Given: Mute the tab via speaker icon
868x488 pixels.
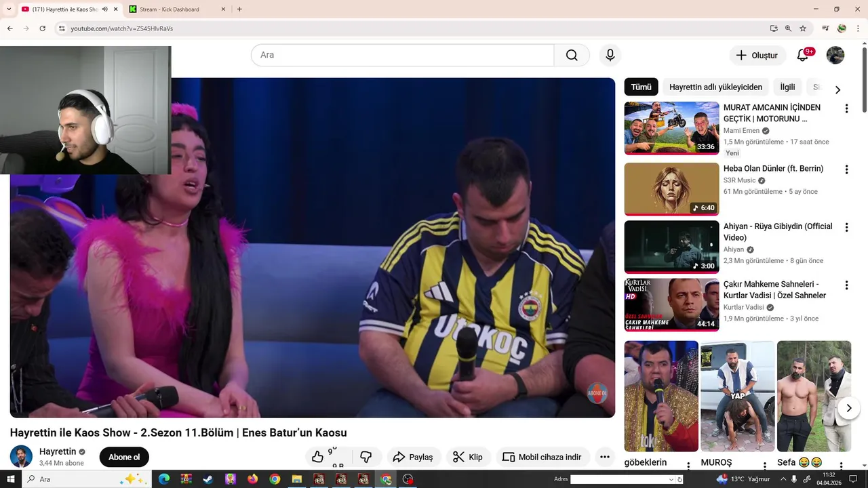Looking at the screenshot, I should point(105,9).
